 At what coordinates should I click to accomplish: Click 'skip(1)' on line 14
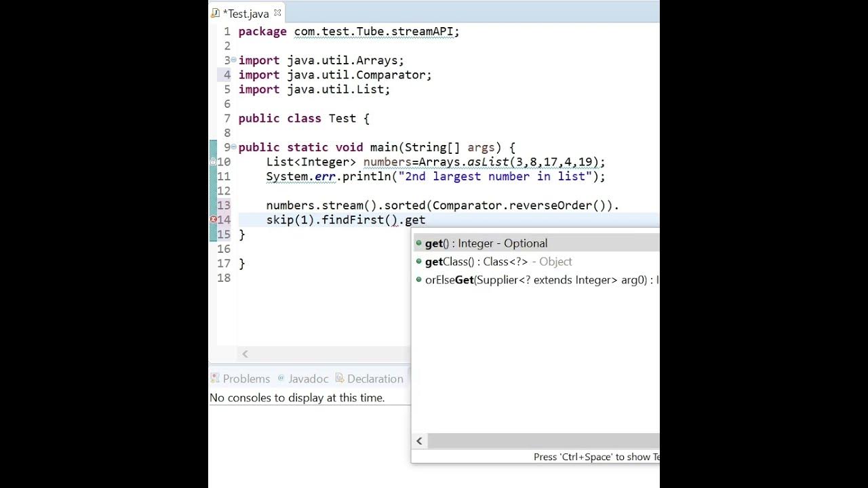click(x=290, y=220)
